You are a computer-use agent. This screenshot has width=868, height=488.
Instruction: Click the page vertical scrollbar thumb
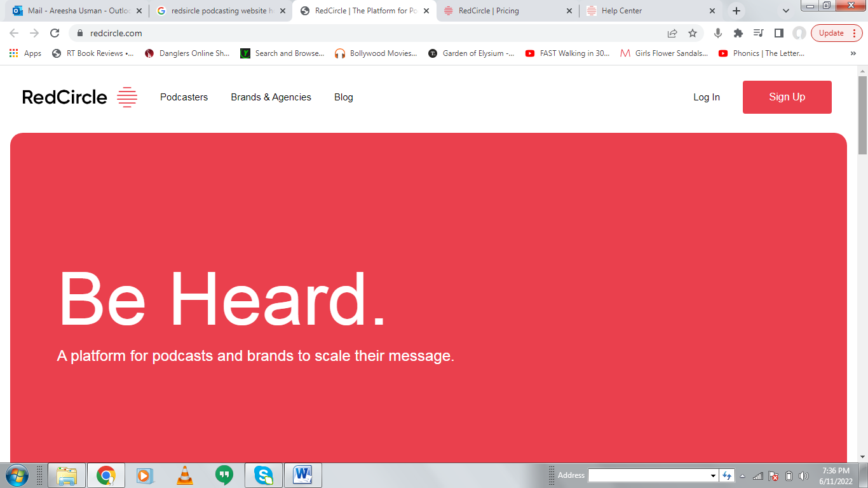(862, 115)
